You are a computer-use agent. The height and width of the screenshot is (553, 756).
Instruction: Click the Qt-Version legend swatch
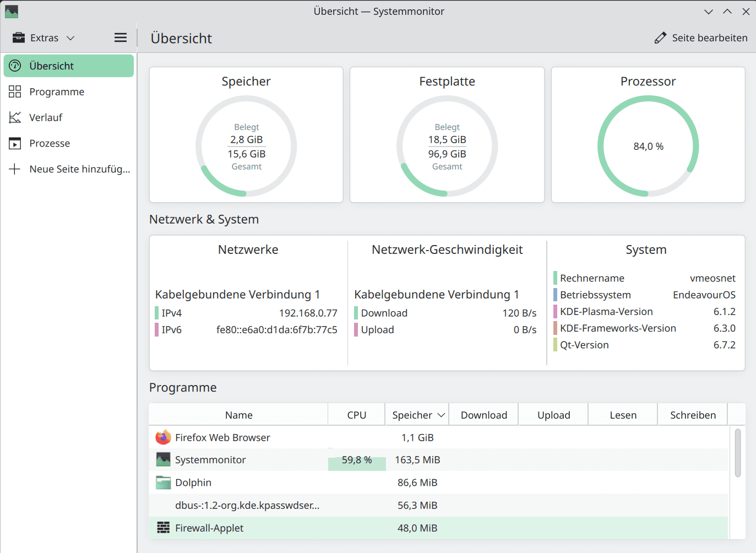tap(555, 345)
